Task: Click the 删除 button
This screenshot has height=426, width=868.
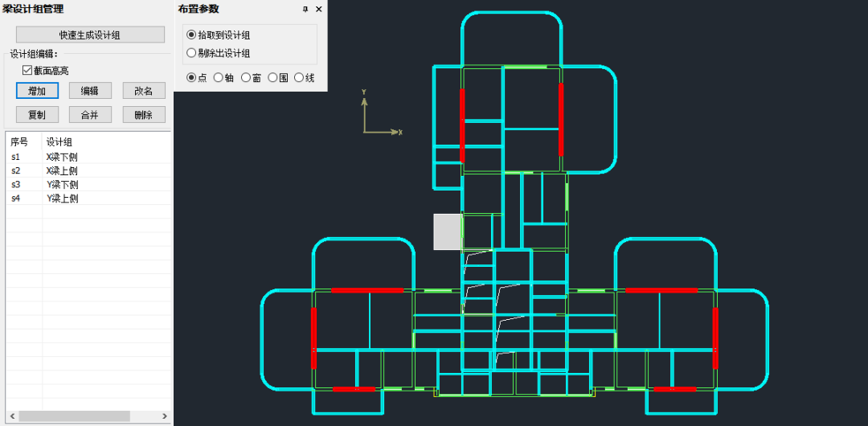Action: coord(144,115)
